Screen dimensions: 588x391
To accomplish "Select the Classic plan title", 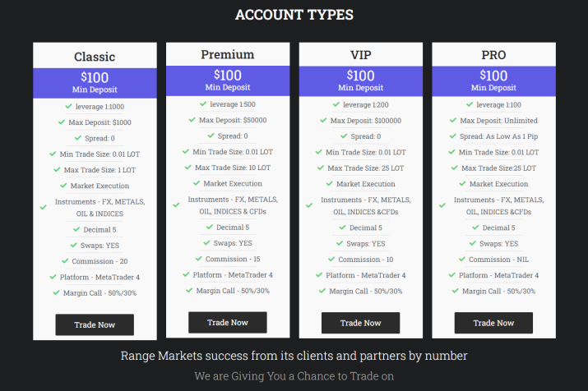I will (95, 57).
